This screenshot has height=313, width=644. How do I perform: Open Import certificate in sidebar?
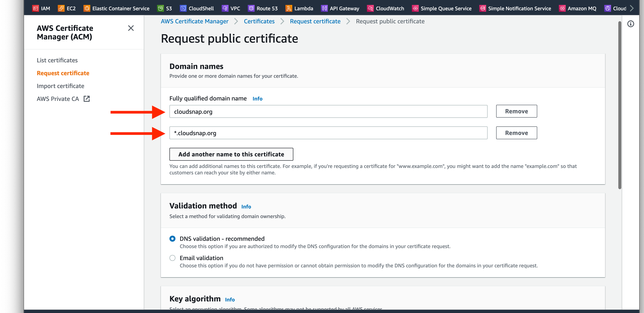[x=61, y=86]
